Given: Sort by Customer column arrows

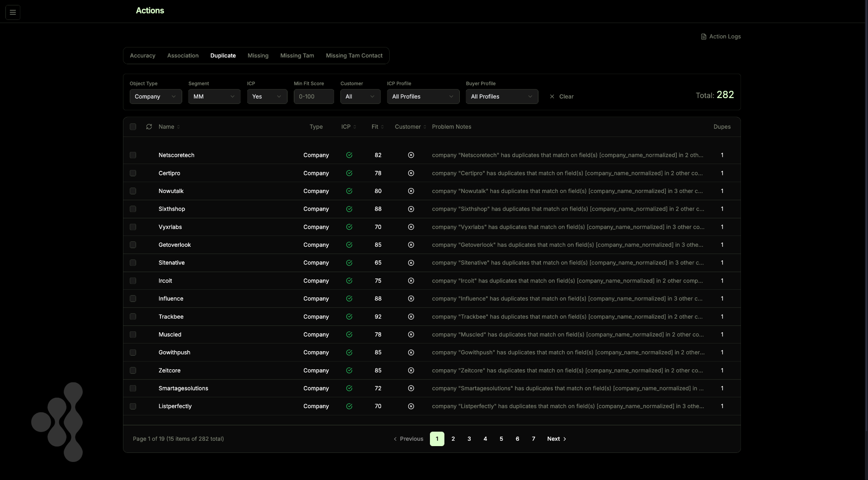Looking at the screenshot, I should pyautogui.click(x=425, y=127).
